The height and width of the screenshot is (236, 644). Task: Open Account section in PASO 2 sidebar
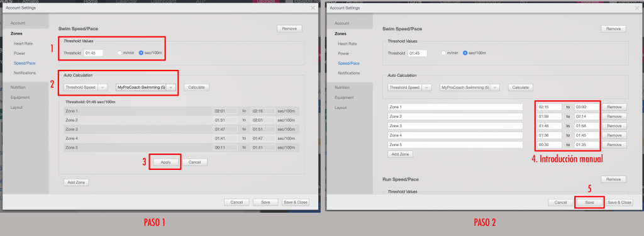pos(341,23)
